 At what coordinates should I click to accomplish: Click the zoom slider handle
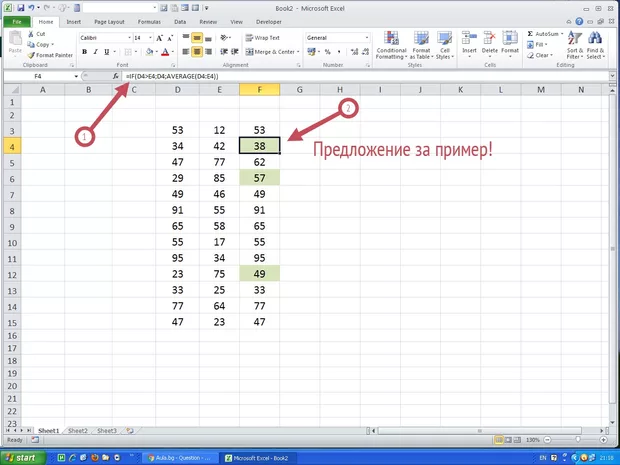[578, 440]
